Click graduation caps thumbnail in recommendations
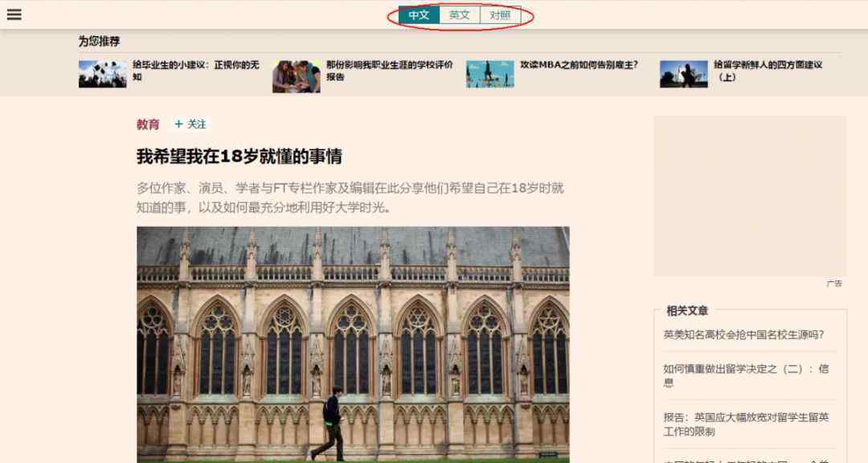 (102, 74)
